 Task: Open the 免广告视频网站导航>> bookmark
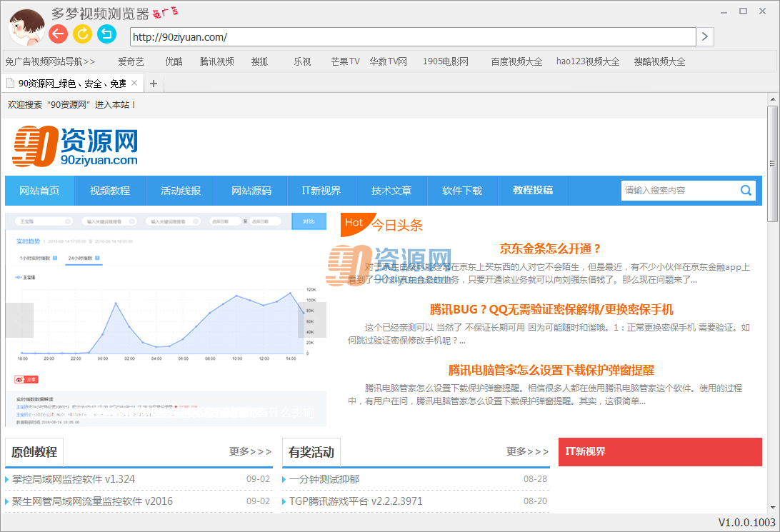tap(50, 61)
